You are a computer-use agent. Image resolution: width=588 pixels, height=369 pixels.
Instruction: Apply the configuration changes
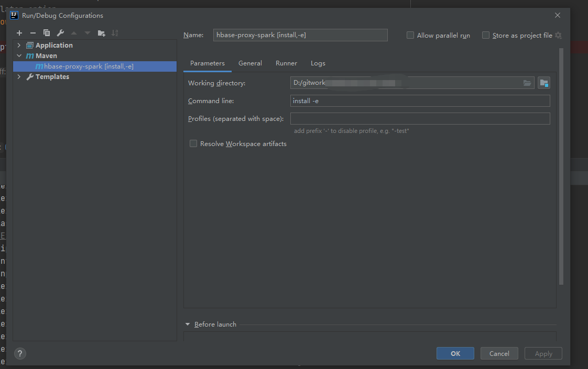click(x=543, y=353)
